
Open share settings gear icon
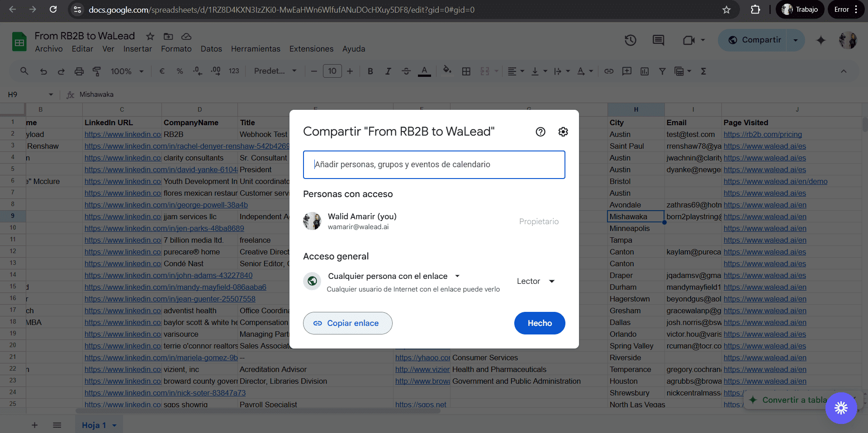coord(563,132)
